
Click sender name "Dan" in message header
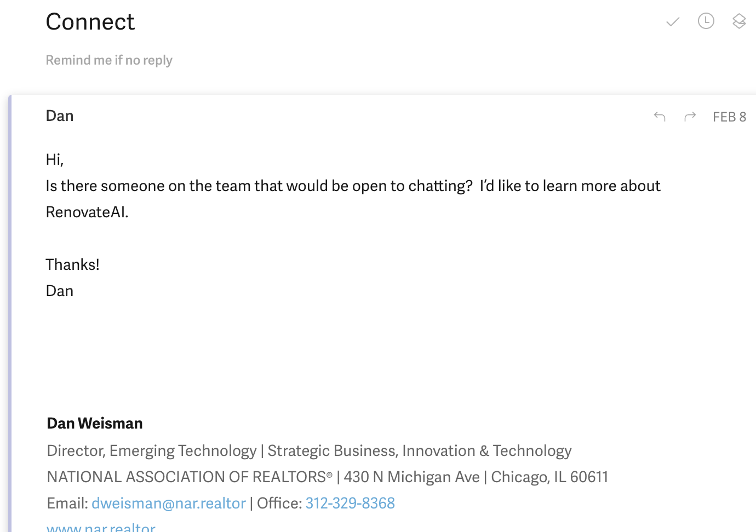pos(60,116)
